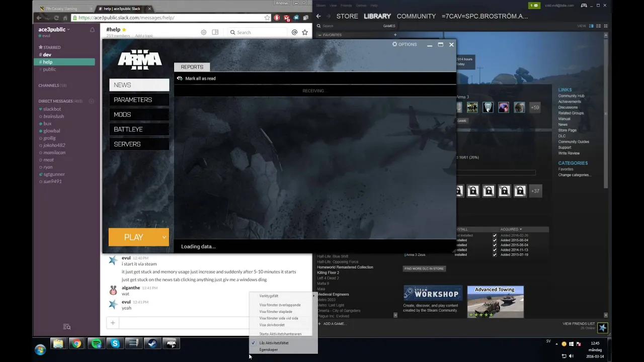
Task: Open #dev channel in Slack sidebar
Action: point(47,54)
